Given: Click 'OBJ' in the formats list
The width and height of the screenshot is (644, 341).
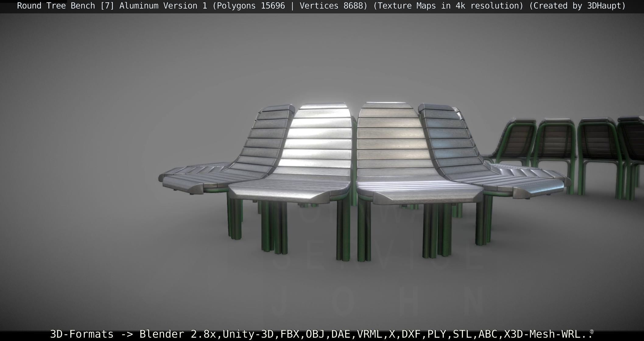Looking at the screenshot, I should (315, 334).
